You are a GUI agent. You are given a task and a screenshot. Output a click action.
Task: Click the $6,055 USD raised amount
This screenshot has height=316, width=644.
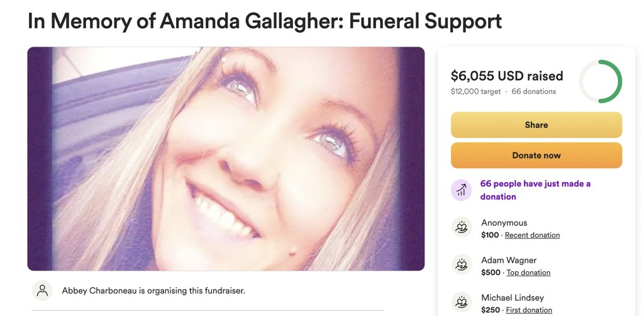point(507,76)
